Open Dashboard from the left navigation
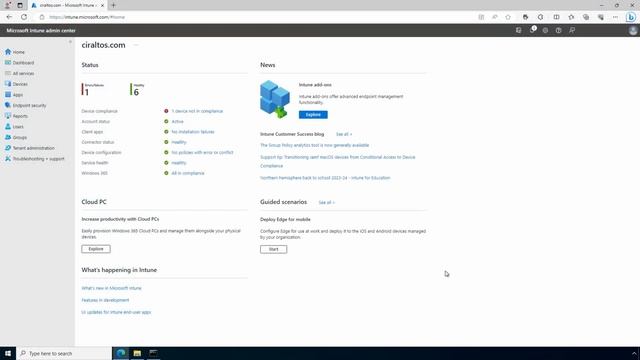The width and height of the screenshot is (640, 360). 20,63
